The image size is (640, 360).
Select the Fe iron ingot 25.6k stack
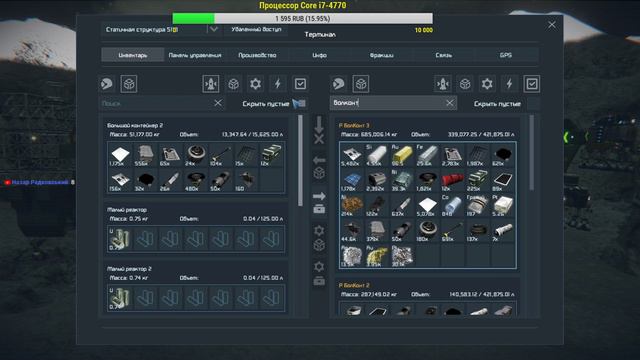coord(427,155)
